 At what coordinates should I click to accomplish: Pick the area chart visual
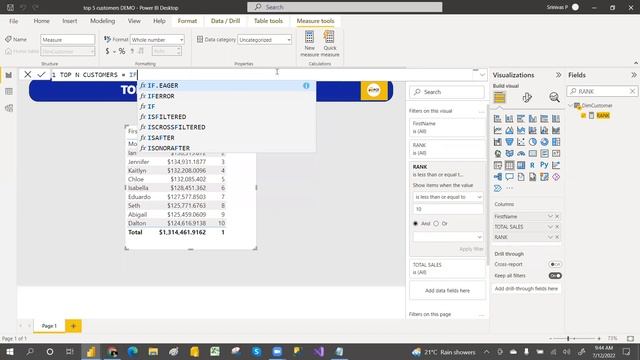point(509,130)
